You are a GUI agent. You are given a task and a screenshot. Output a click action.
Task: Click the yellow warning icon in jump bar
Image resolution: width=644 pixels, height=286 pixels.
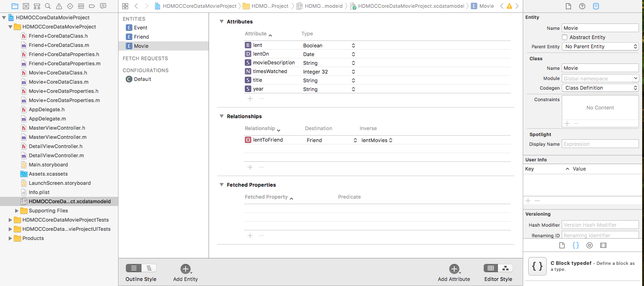509,6
